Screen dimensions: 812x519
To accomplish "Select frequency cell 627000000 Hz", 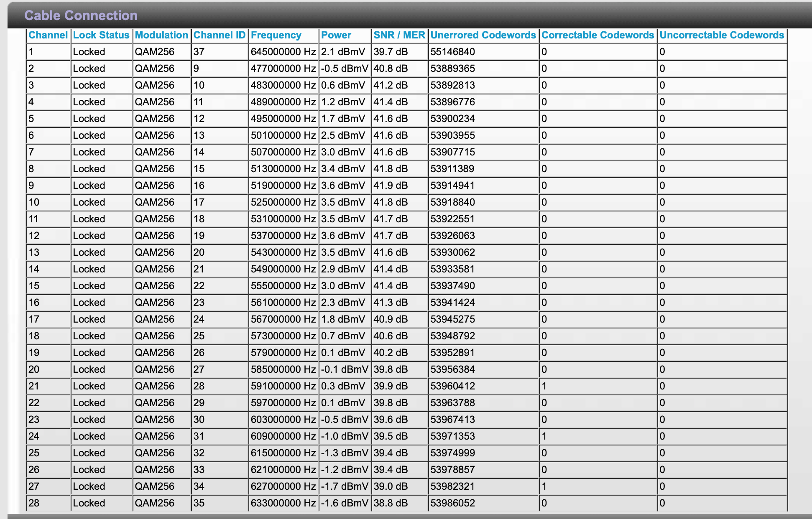I will tap(283, 486).
